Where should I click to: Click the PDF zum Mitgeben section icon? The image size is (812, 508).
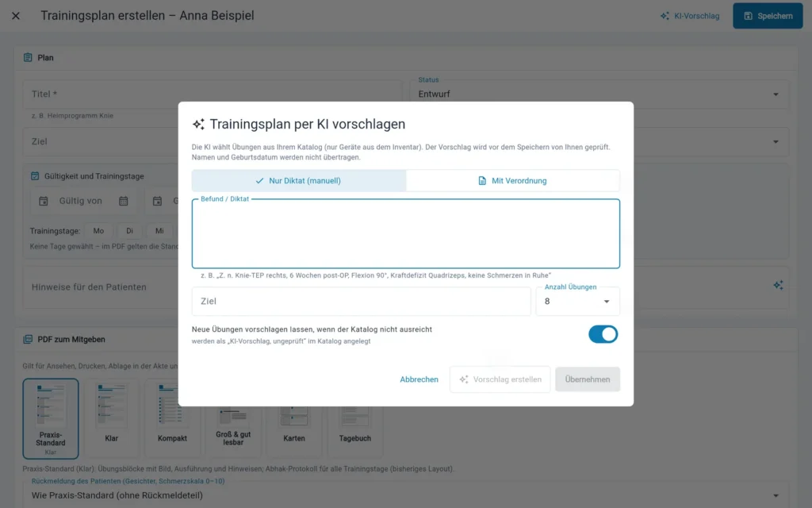click(28, 340)
